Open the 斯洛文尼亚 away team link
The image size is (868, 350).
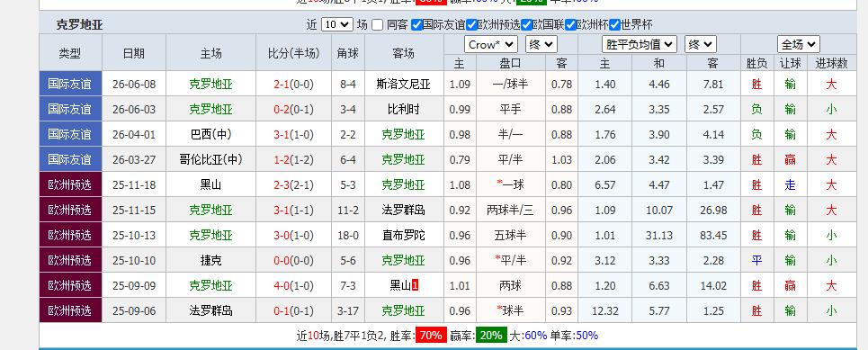click(x=404, y=85)
